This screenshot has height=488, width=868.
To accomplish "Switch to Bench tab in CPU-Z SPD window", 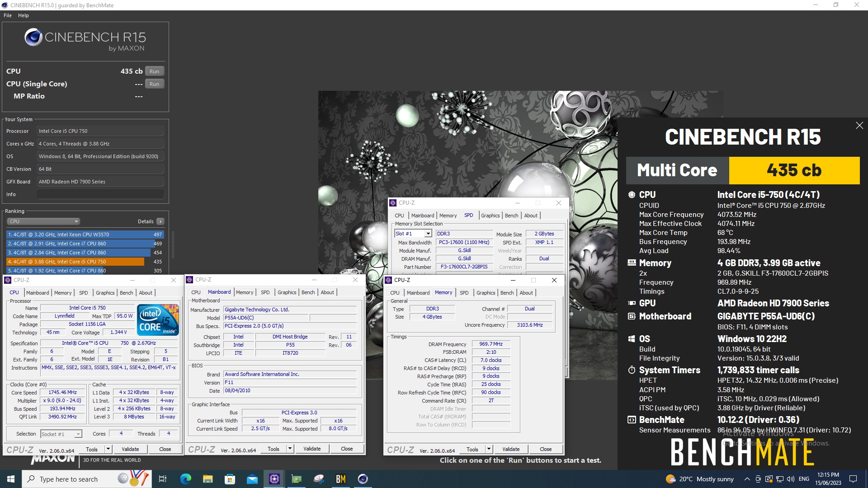I will 511,216.
